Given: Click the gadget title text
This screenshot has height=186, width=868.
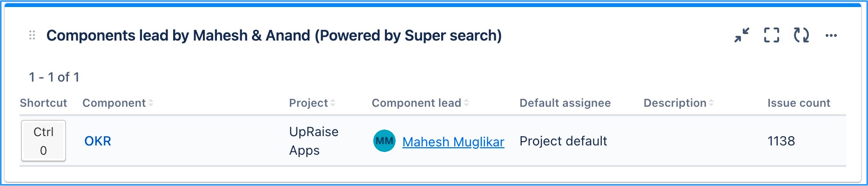Looking at the screenshot, I should [274, 35].
